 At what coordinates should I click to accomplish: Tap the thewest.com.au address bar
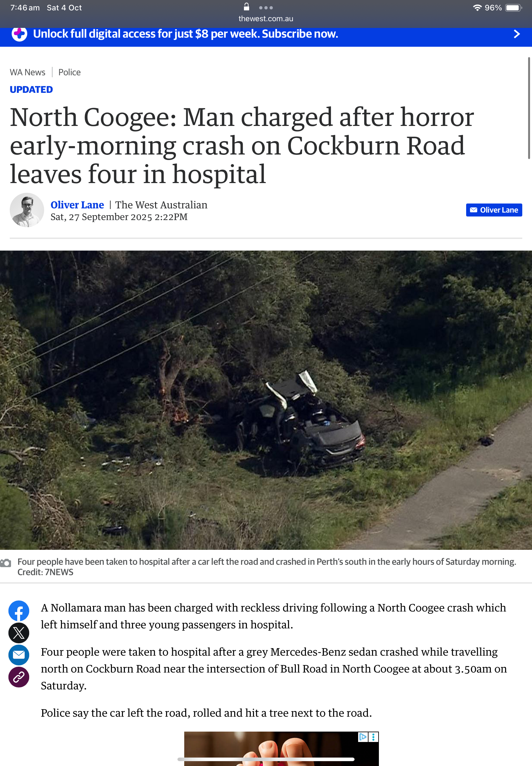click(266, 19)
